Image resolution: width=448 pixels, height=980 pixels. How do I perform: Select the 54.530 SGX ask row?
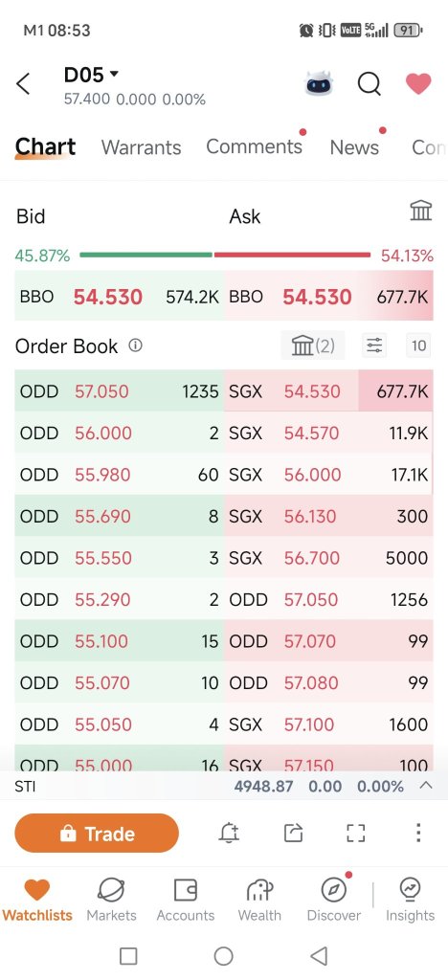(328, 391)
